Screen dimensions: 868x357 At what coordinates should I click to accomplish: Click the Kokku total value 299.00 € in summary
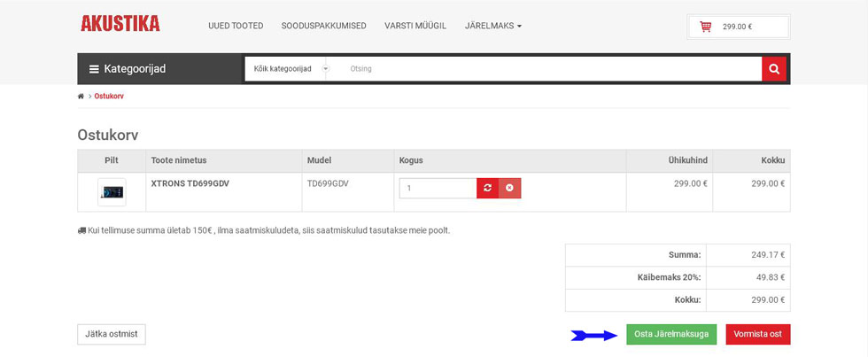click(x=769, y=300)
